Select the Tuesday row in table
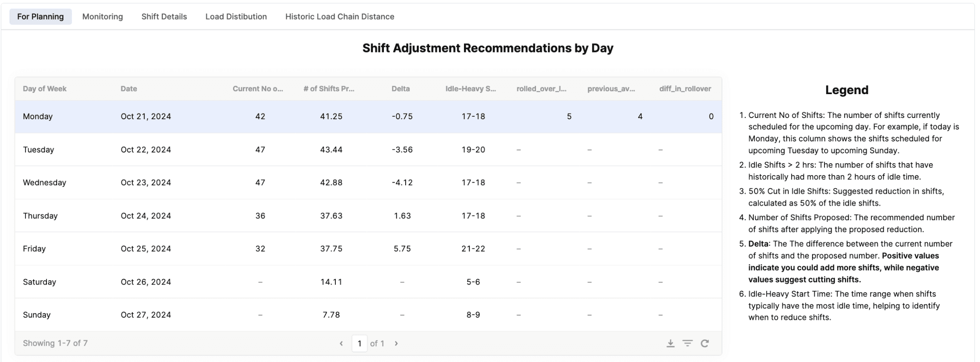This screenshot has width=980, height=362. [x=368, y=149]
